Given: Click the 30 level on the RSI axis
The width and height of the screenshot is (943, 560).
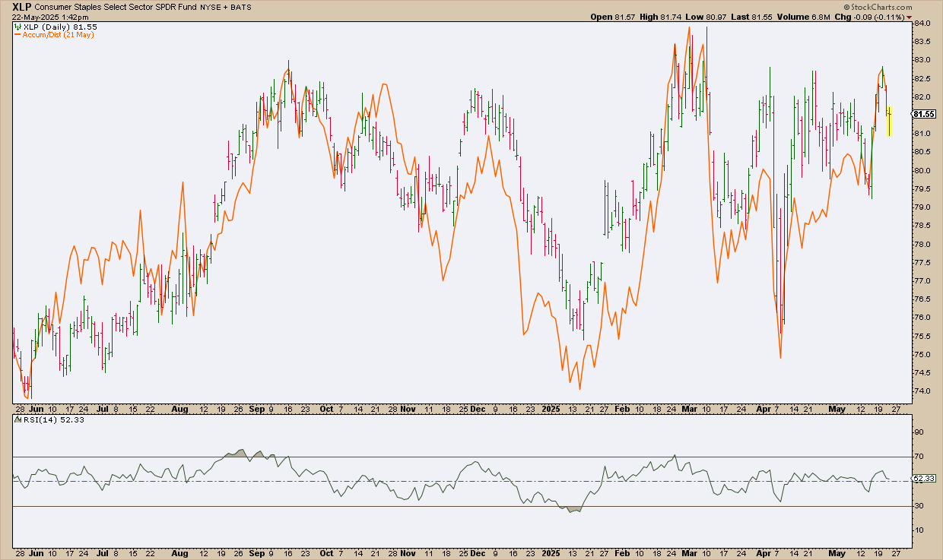Looking at the screenshot, I should point(919,505).
